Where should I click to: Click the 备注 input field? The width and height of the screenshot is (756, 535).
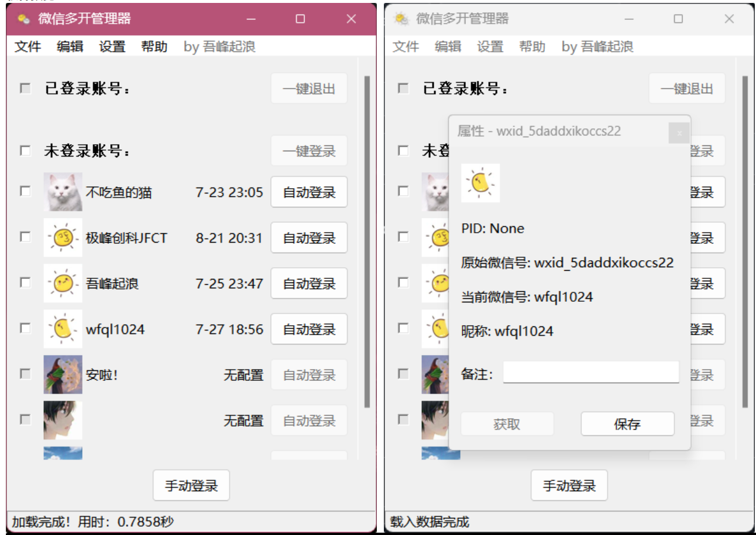[591, 373]
